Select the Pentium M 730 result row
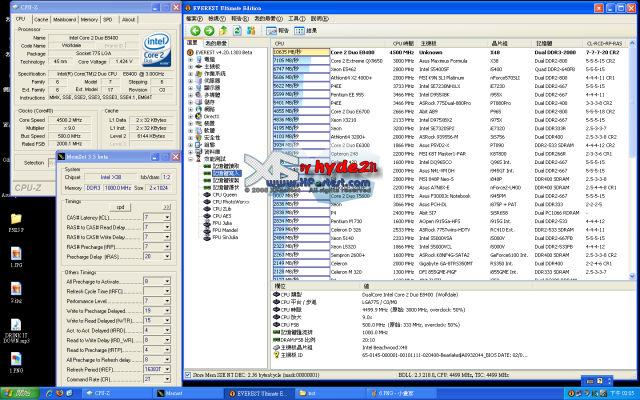The width and height of the screenshot is (640, 400). tap(449, 221)
